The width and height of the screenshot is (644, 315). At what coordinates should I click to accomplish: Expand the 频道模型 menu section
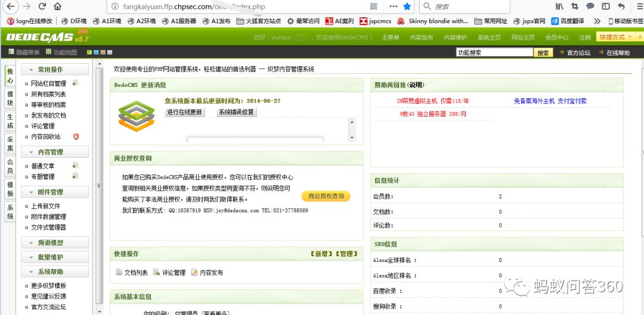(55, 242)
